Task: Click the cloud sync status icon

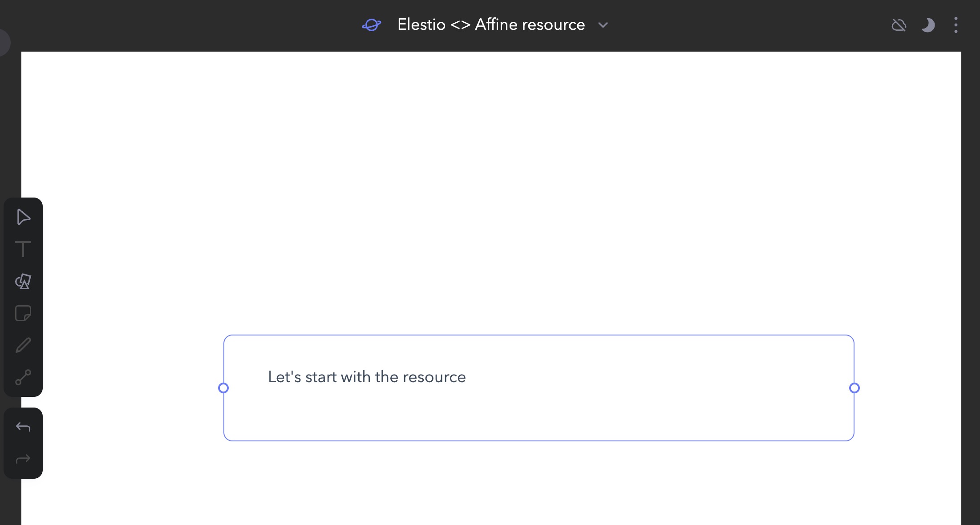Action: click(899, 25)
